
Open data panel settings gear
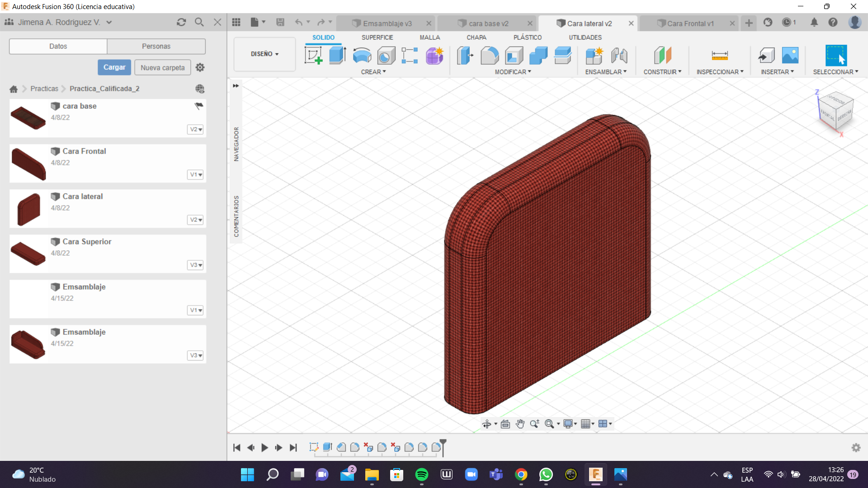click(x=200, y=67)
